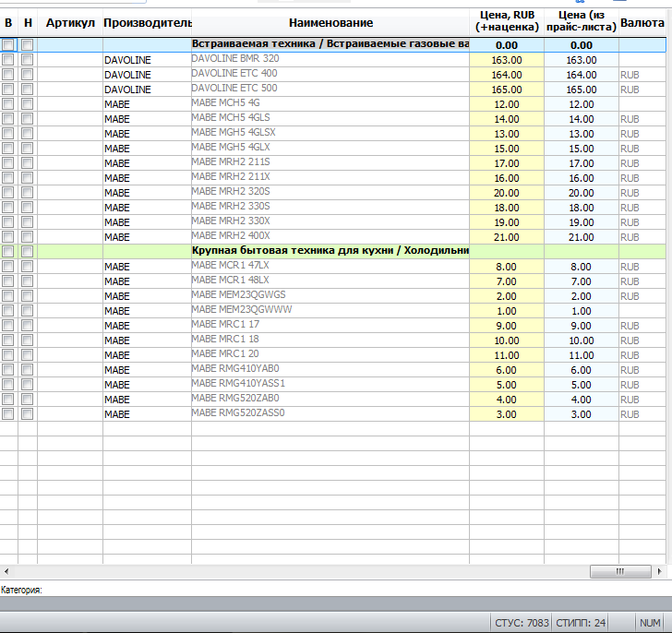
Task: Click the СТУС: 7083 status bar entry
Action: point(522,622)
